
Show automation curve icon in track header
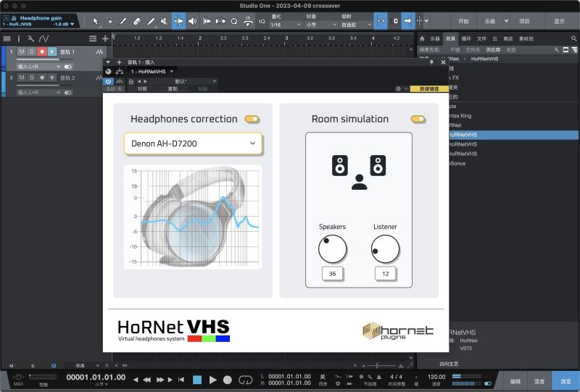[43, 38]
